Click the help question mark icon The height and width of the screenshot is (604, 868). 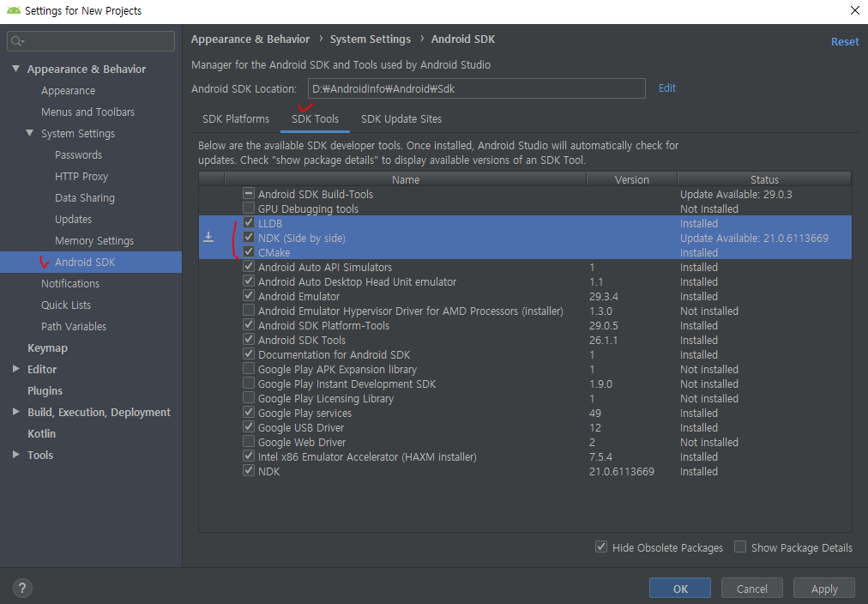(x=22, y=588)
